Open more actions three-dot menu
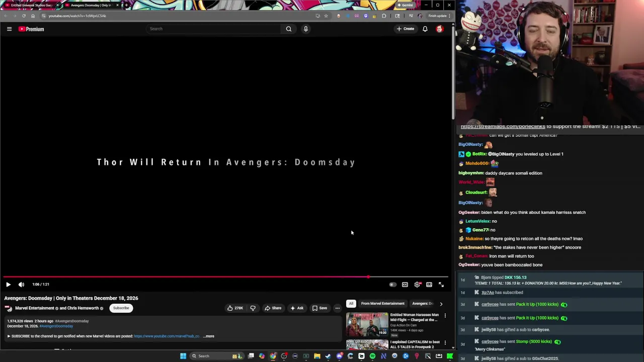644x362 pixels. (x=338, y=308)
